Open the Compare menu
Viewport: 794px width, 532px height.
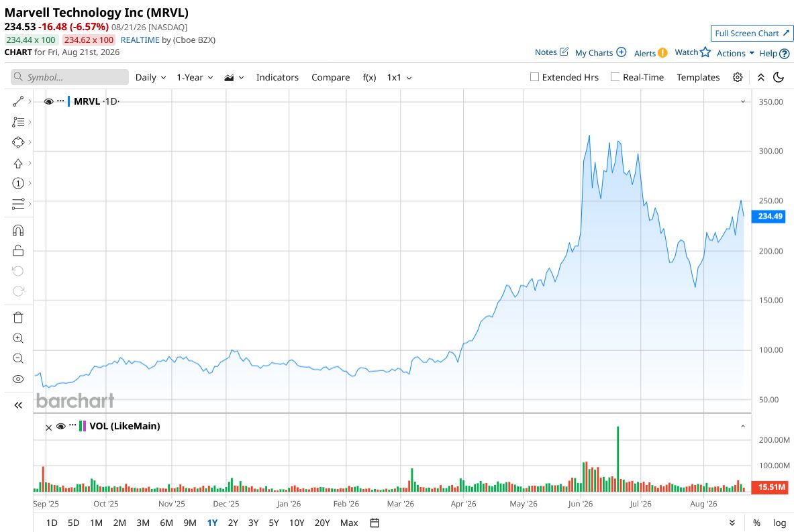[x=331, y=77]
